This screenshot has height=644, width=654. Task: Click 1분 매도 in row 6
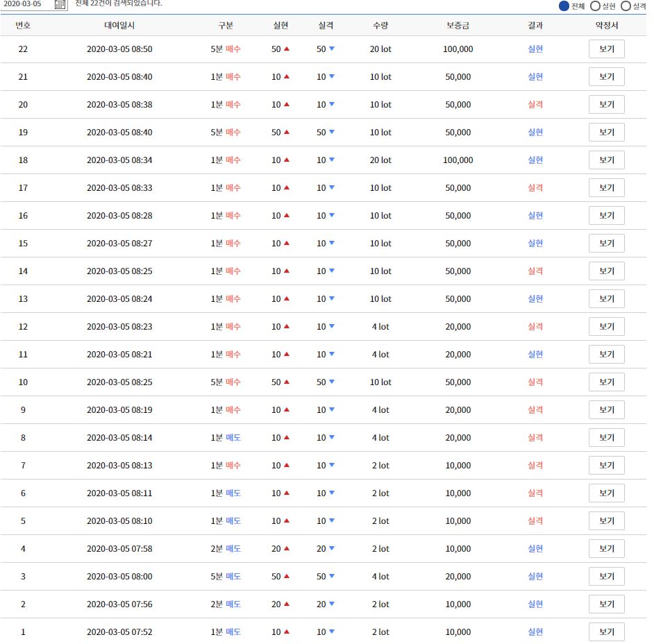(226, 493)
